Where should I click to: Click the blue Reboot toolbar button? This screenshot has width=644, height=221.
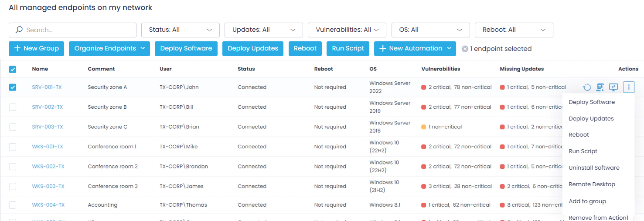(305, 49)
